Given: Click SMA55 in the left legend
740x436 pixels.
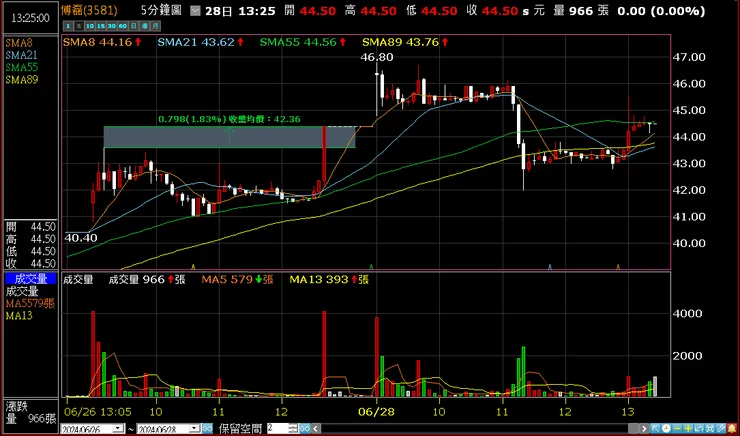Looking at the screenshot, I should click(x=21, y=67).
